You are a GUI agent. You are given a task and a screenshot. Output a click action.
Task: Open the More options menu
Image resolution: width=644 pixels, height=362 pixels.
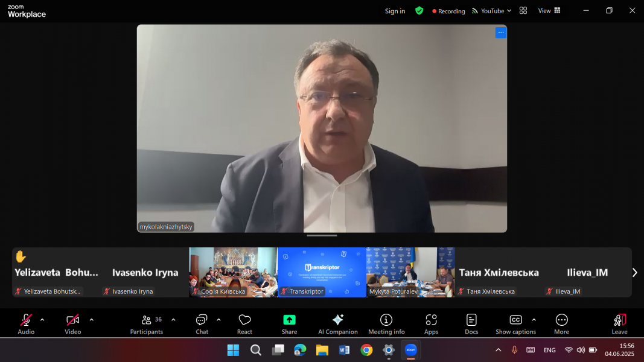[x=561, y=323]
